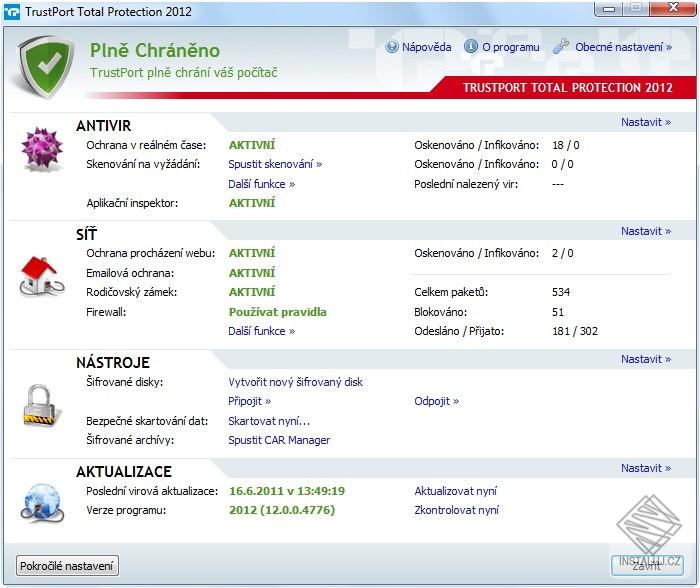Click Bezpečné skartování dat label

[x=147, y=421]
